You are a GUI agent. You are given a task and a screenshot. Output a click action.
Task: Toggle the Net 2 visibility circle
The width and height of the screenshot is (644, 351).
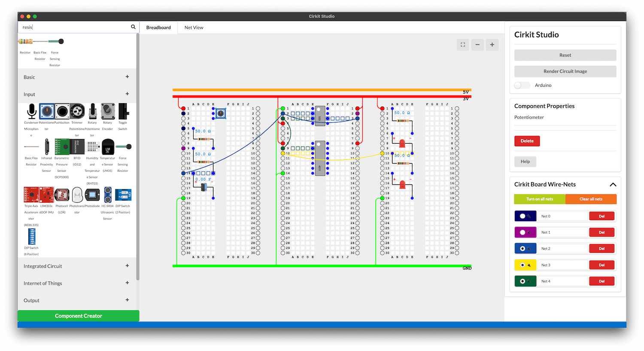point(522,249)
